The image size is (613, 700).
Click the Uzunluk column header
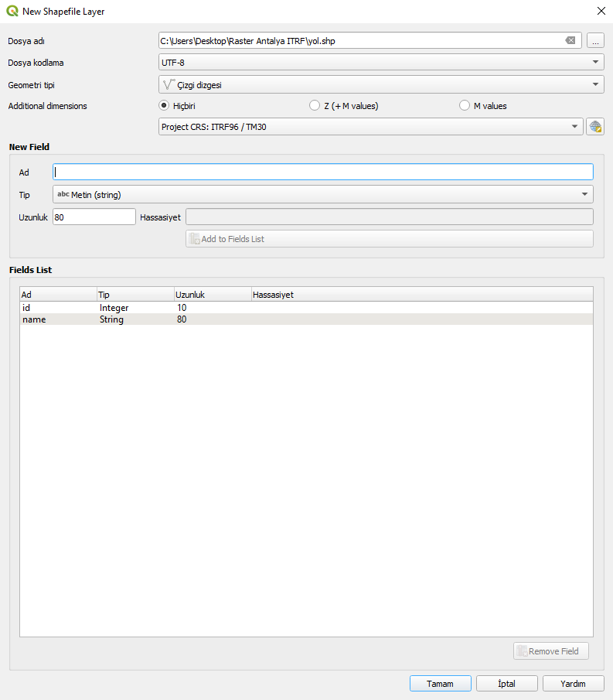(213, 295)
